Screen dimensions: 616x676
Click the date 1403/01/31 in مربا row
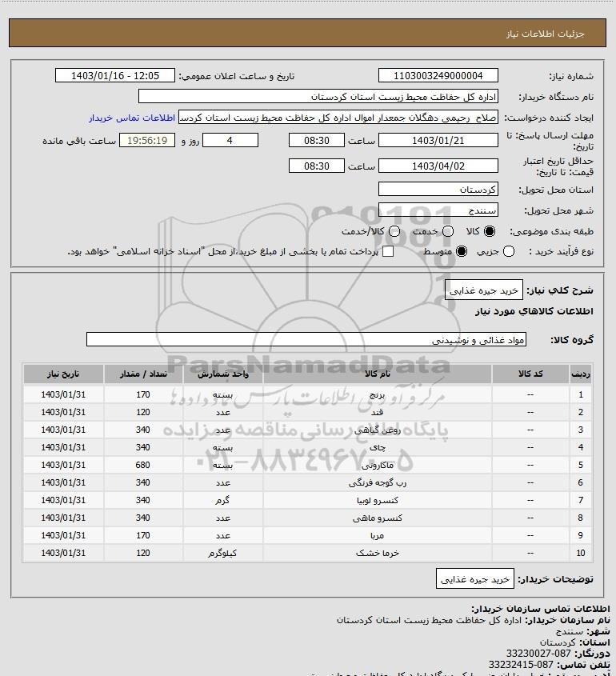click(x=63, y=535)
